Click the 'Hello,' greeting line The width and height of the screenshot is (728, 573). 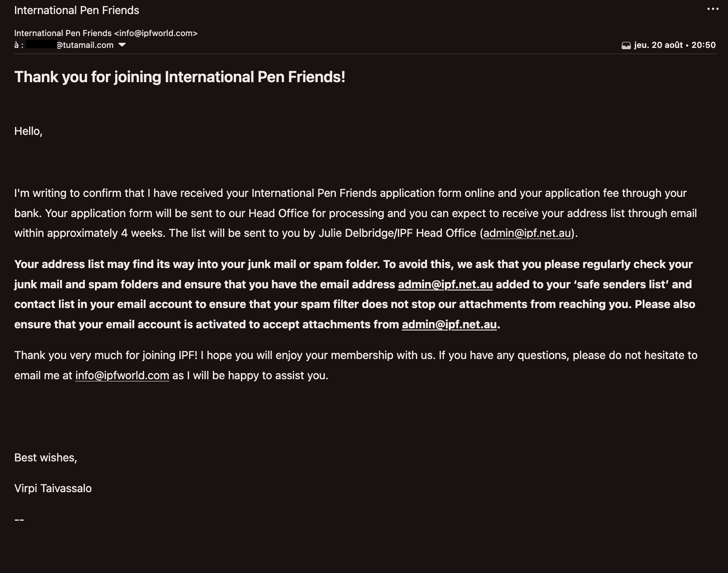click(28, 131)
